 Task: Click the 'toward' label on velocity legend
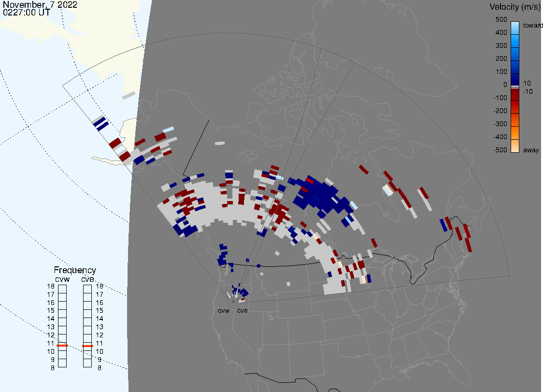532,25
